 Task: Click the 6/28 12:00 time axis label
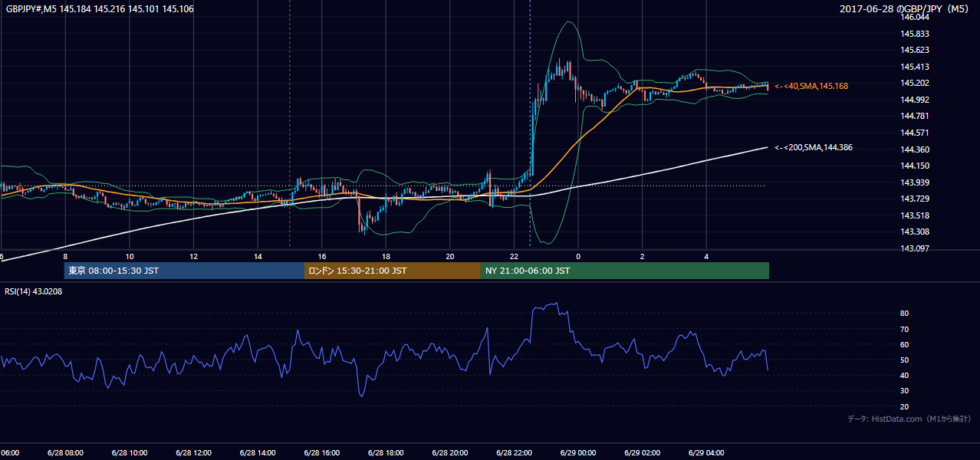pos(193,452)
